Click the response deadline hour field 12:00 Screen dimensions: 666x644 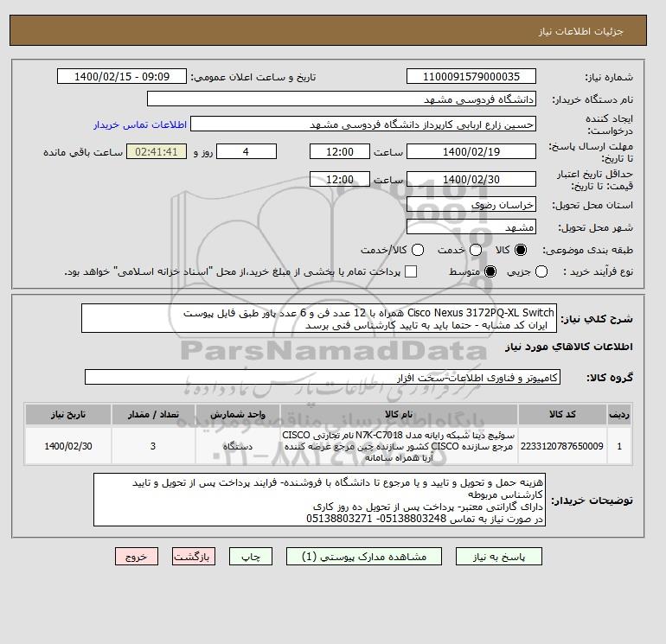click(x=340, y=151)
